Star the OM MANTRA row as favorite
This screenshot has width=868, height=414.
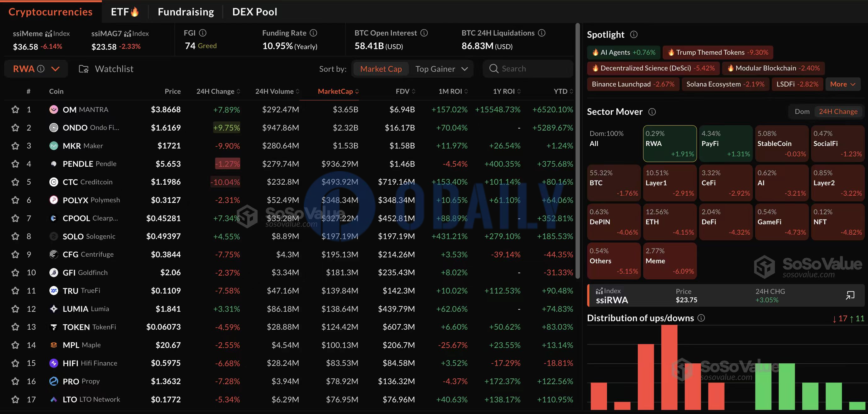(x=15, y=109)
